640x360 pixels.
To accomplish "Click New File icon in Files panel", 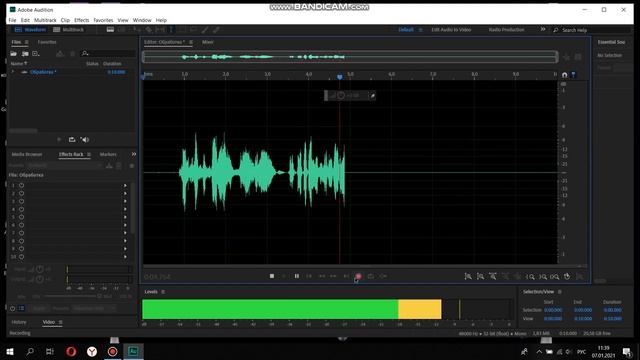I will (36, 53).
